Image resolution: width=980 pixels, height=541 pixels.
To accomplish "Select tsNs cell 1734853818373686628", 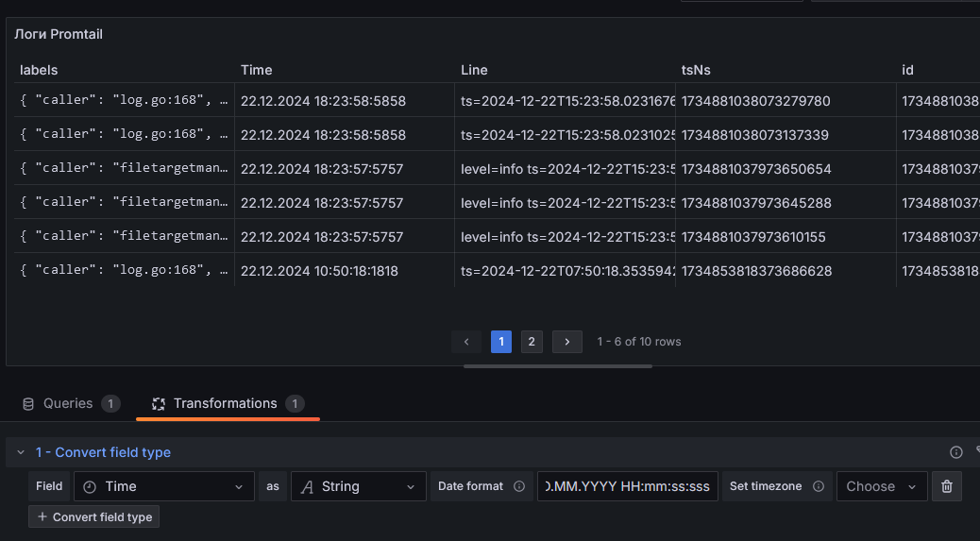I will [x=786, y=270].
